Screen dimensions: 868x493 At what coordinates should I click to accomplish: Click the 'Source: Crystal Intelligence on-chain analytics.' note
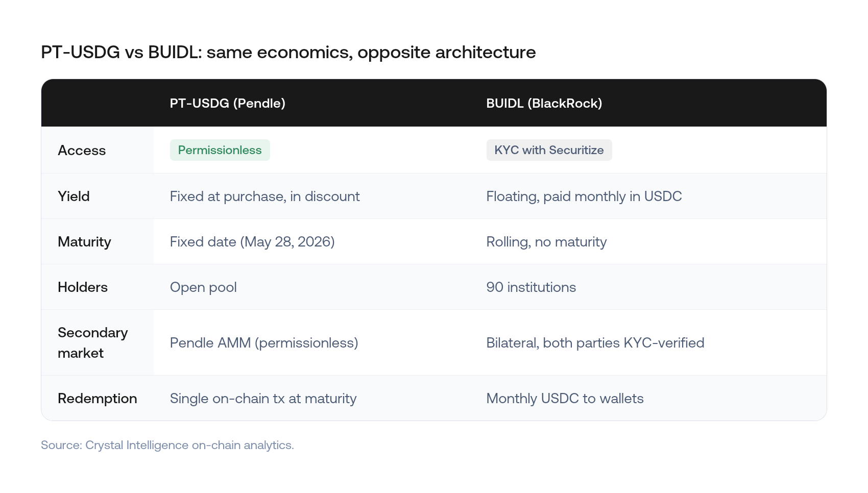coord(167,445)
